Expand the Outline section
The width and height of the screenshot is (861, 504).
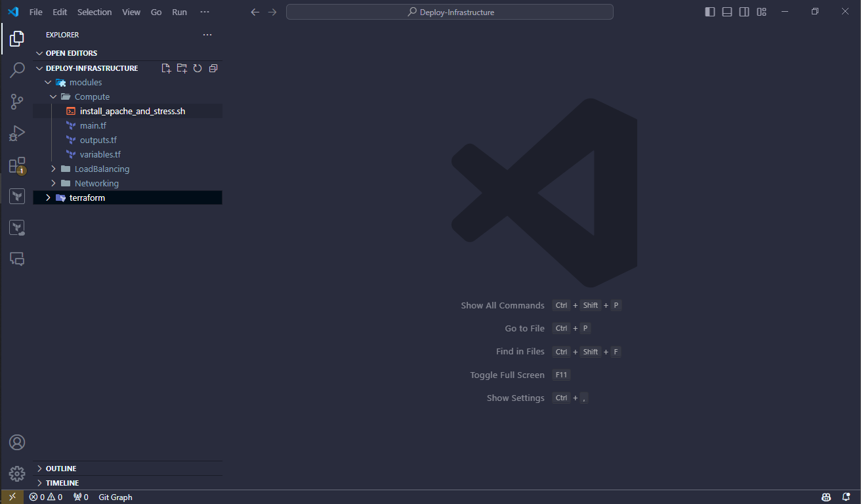pos(128,469)
